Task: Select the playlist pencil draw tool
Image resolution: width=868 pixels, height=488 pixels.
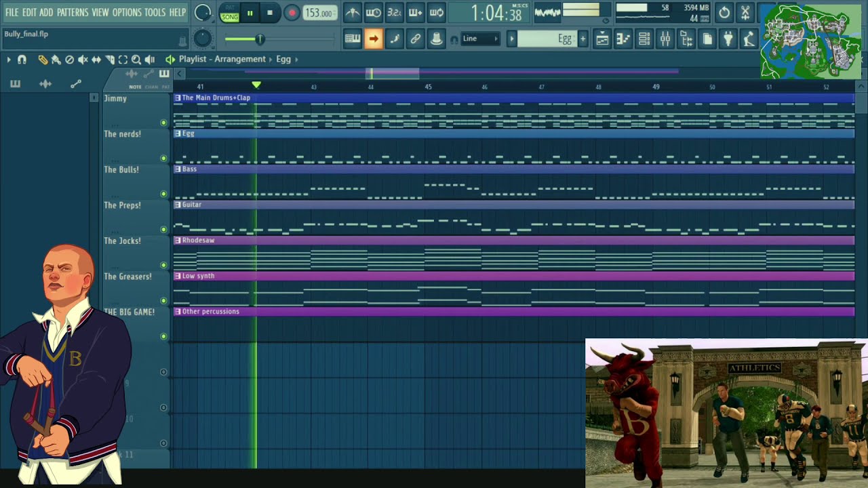Action: click(x=43, y=60)
